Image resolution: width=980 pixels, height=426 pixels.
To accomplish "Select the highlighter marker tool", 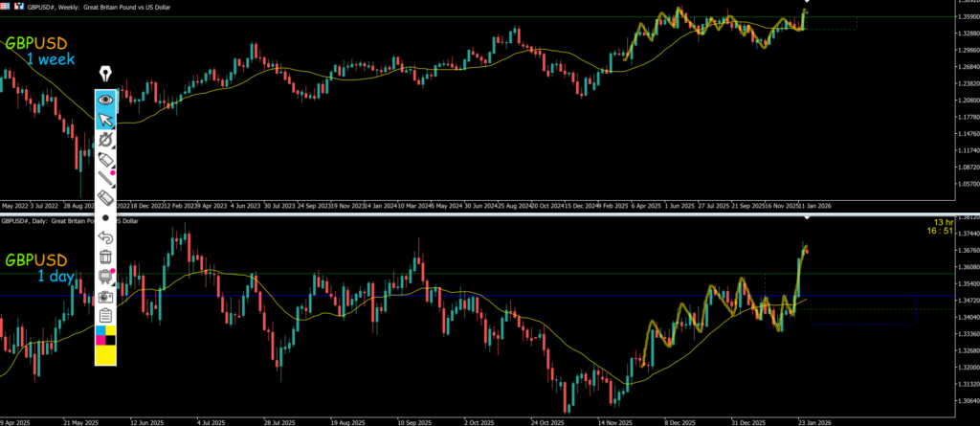I will (105, 159).
